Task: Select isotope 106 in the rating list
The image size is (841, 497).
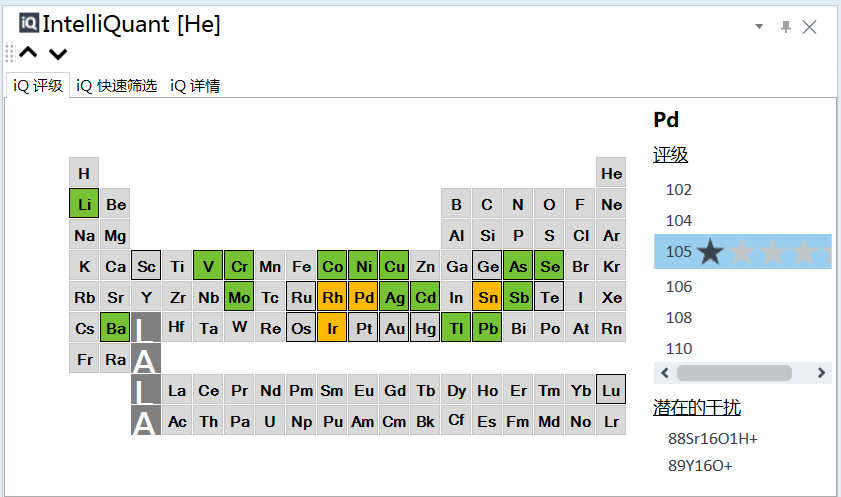Action: [678, 287]
